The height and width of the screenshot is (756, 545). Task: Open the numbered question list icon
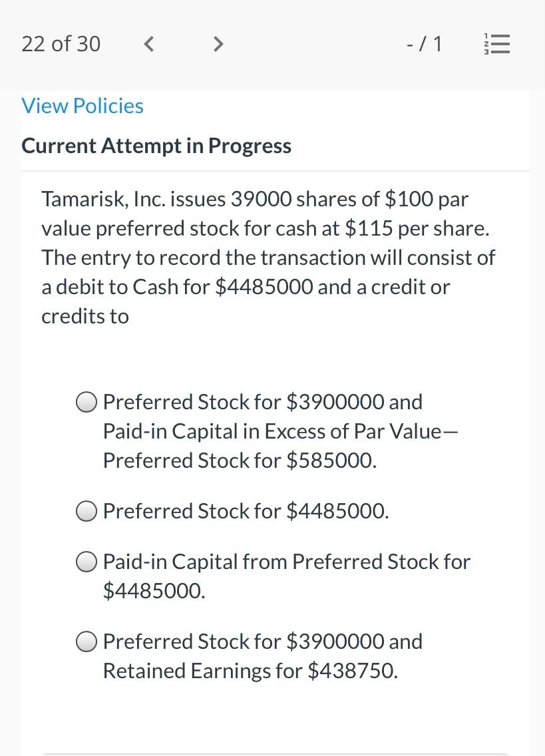497,44
